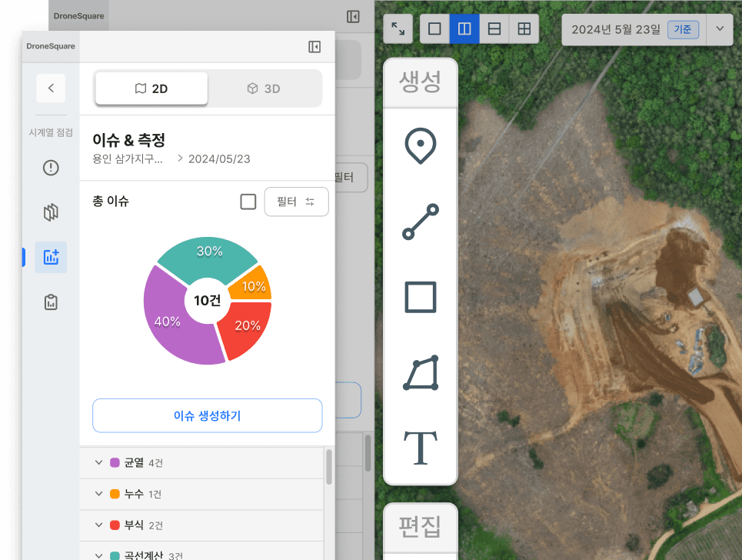Toggle the 총 이슈 checkbox

tap(248, 202)
